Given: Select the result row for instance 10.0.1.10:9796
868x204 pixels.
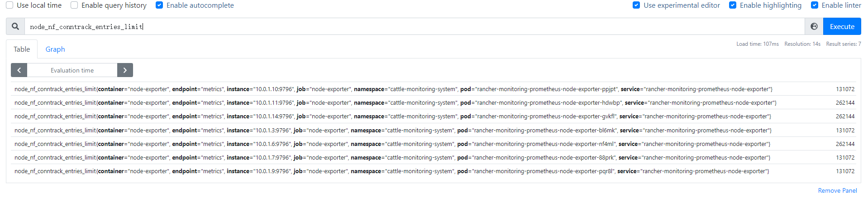Looking at the screenshot, I should 434,89.
